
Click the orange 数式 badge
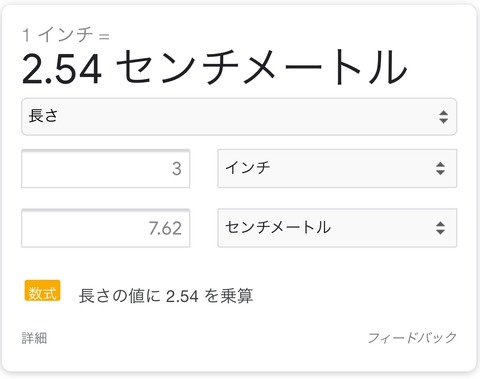(x=42, y=291)
